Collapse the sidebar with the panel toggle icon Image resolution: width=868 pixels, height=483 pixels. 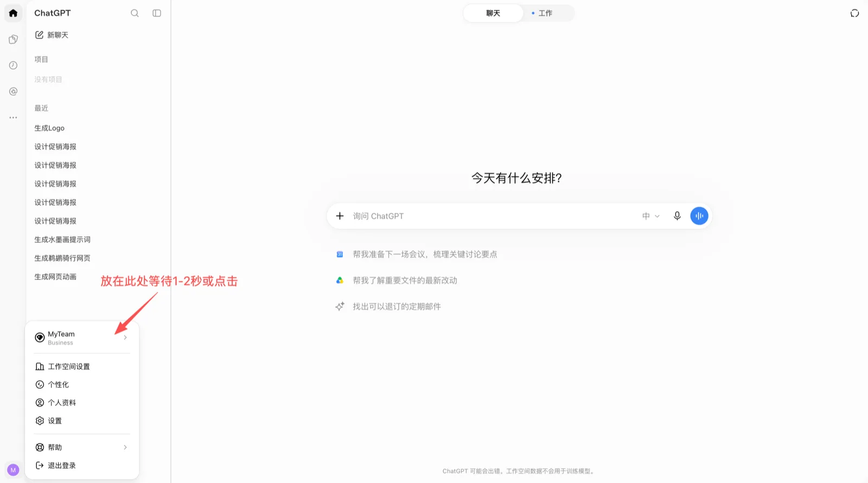coord(157,13)
